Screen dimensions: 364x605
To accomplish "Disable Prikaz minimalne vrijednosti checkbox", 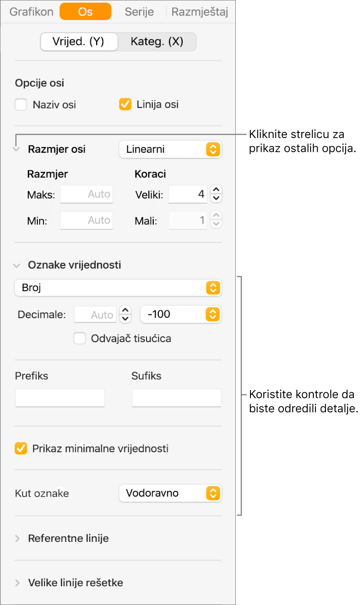I will pyautogui.click(x=21, y=448).
